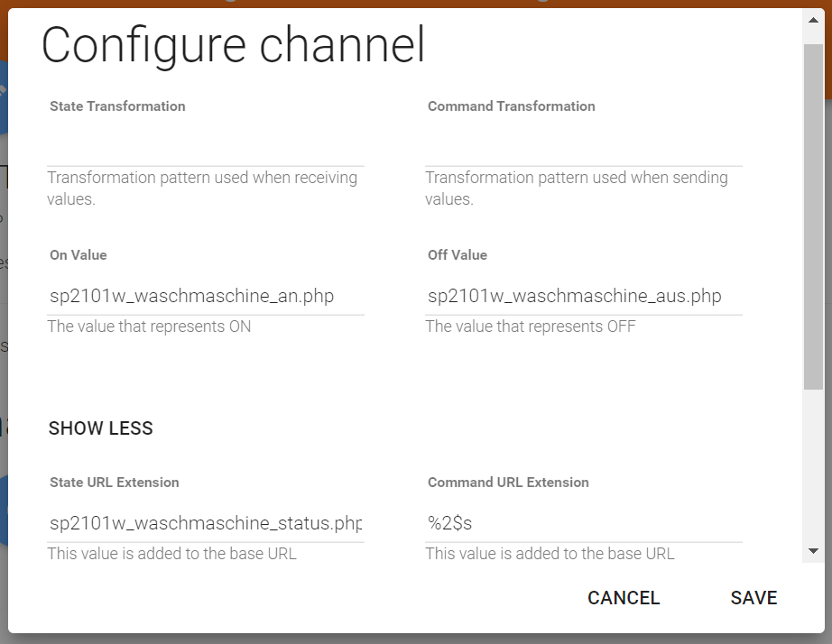Click the 'Configure channel' dialog title

coord(233,45)
